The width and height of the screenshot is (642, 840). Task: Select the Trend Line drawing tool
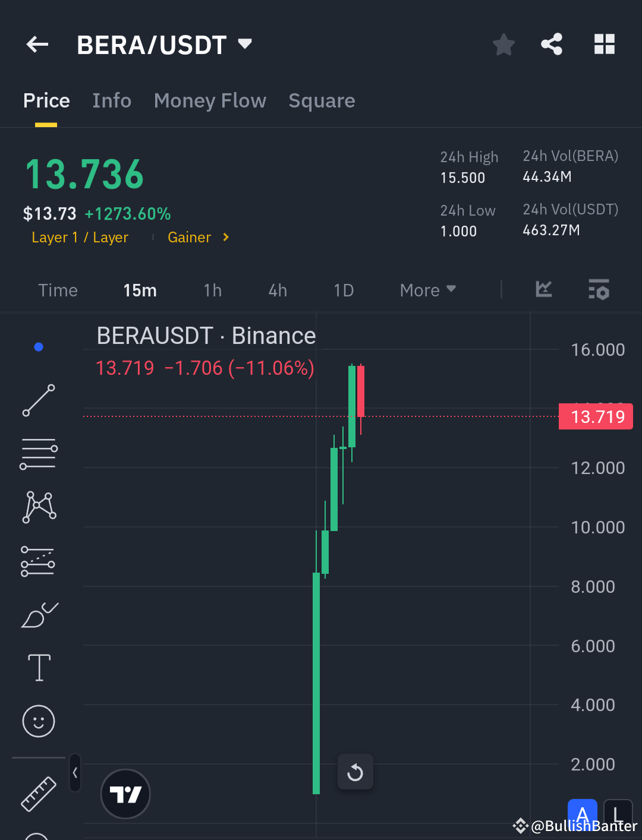pos(38,401)
